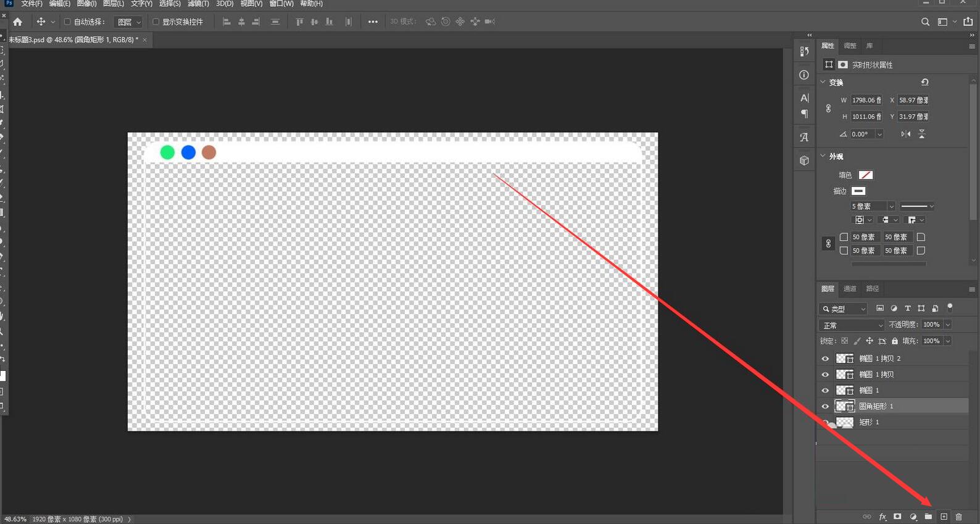Filter layers by type (T) icon
This screenshot has width=980, height=524.
coord(907,308)
